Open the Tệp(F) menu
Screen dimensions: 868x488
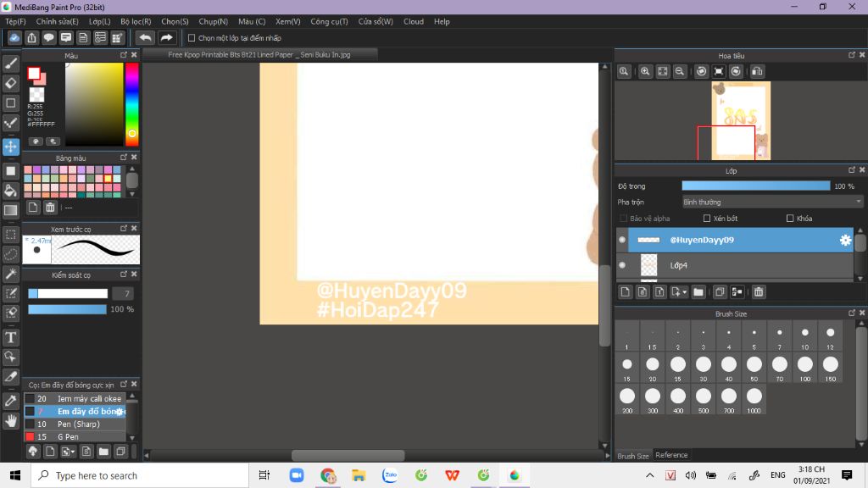click(15, 21)
